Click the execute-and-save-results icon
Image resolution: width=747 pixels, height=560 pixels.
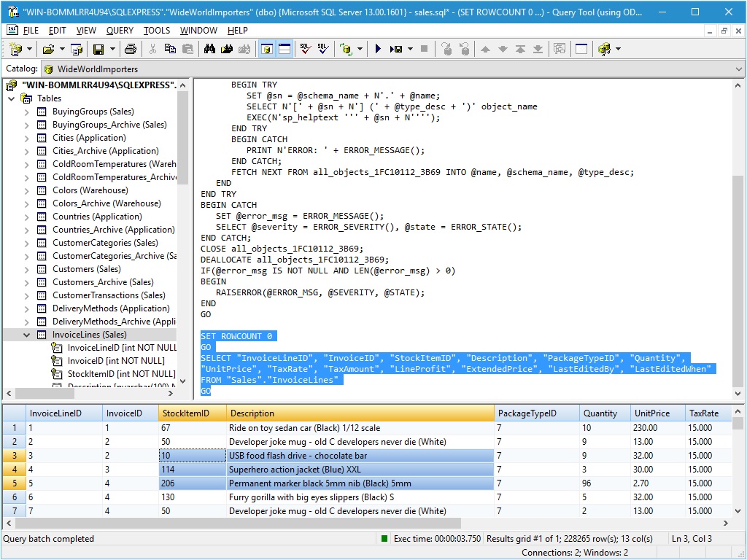pyautogui.click(x=396, y=49)
